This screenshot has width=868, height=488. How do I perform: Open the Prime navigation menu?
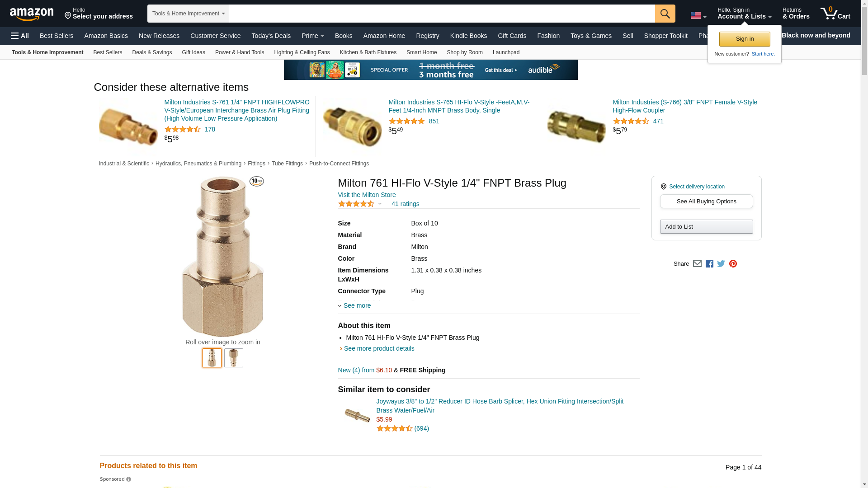click(x=313, y=36)
